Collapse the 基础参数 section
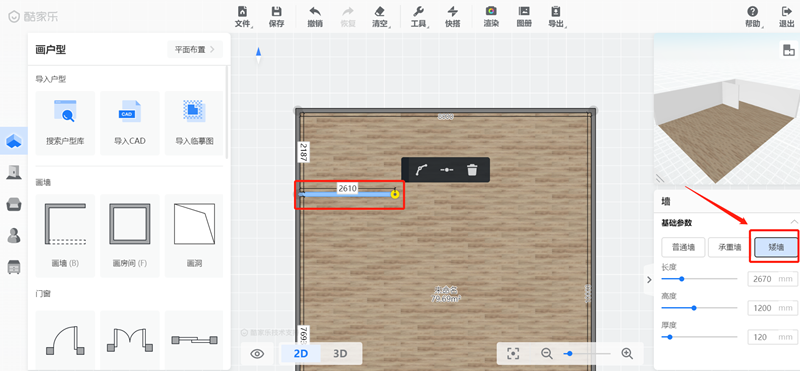Viewport: 800px width, 371px height. (794, 222)
